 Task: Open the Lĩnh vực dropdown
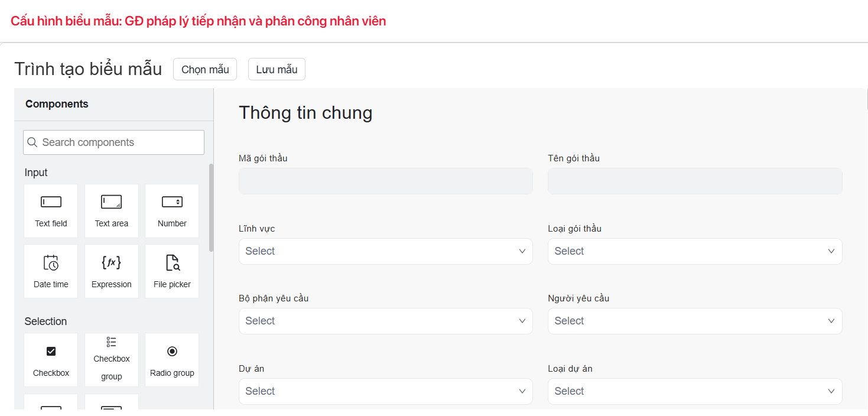point(385,251)
